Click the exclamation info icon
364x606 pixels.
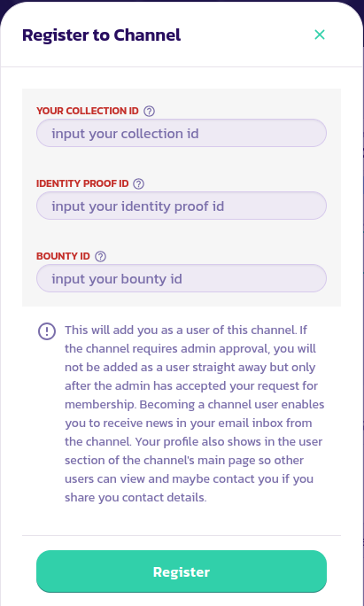(x=47, y=331)
